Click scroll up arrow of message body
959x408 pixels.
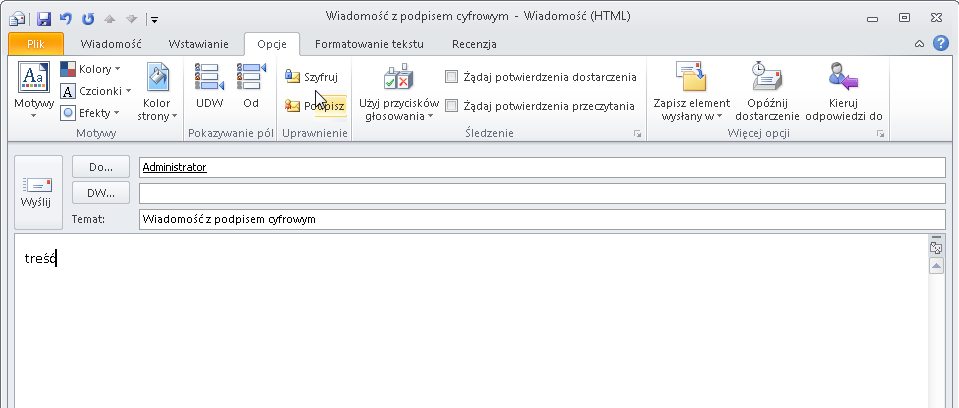(936, 265)
